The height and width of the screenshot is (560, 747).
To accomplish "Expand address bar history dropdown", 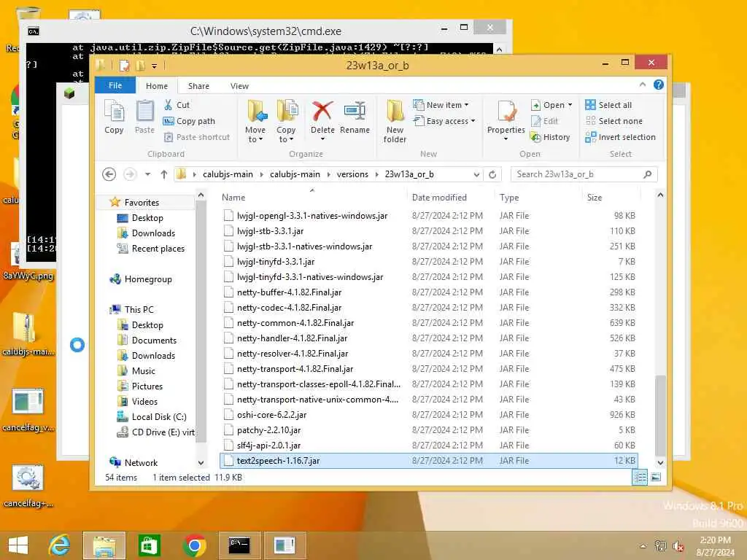I will (476, 174).
